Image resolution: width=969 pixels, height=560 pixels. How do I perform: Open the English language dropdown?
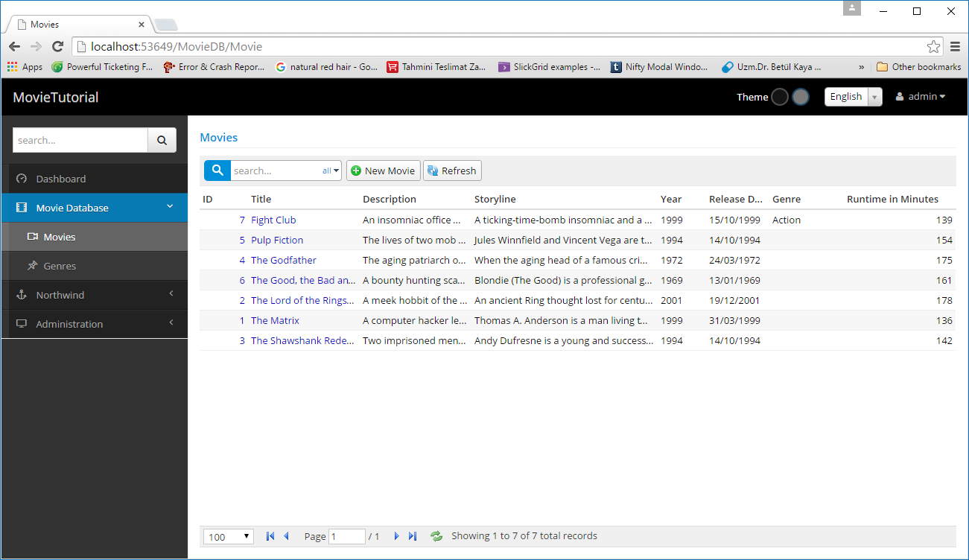[x=853, y=97]
